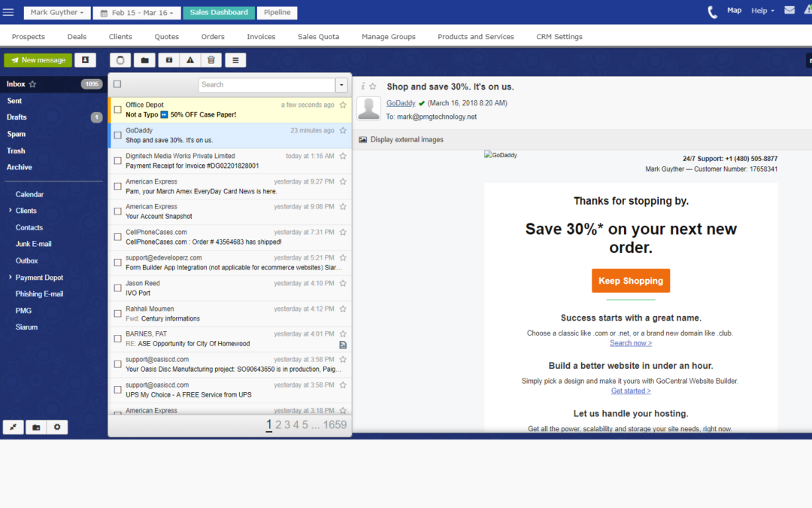Click the mail Search input field
812x508 pixels.
point(266,85)
